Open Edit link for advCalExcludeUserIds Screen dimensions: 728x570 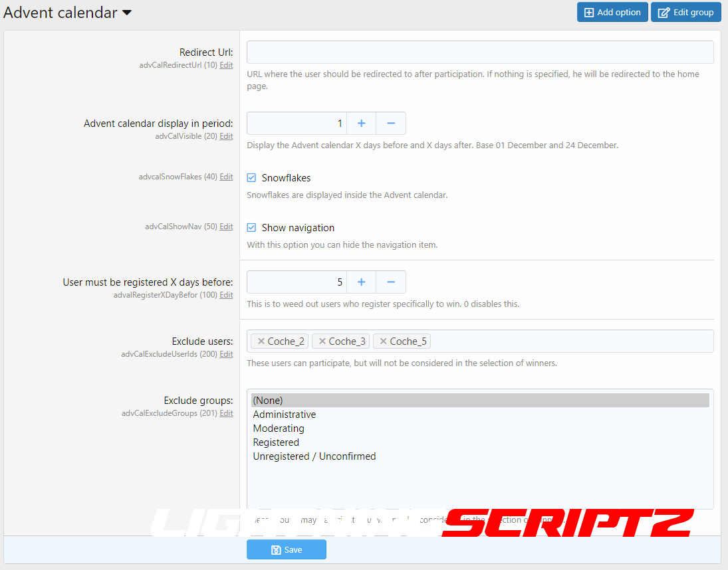click(226, 354)
